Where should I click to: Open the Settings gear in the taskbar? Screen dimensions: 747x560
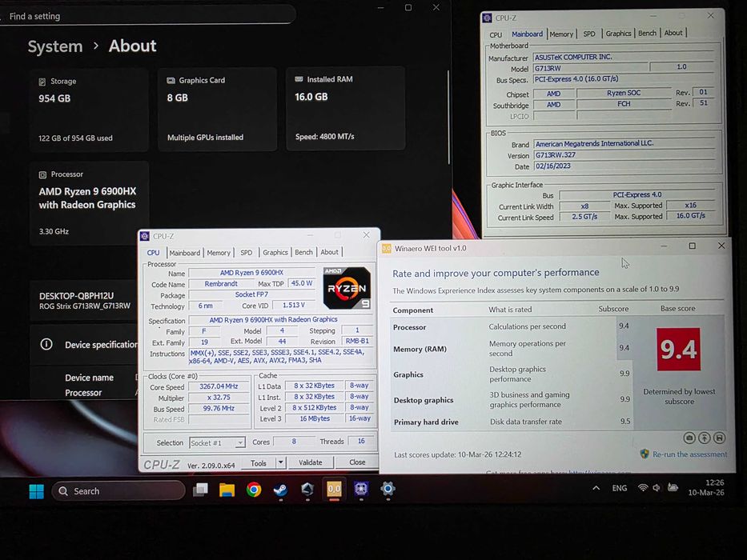click(388, 489)
